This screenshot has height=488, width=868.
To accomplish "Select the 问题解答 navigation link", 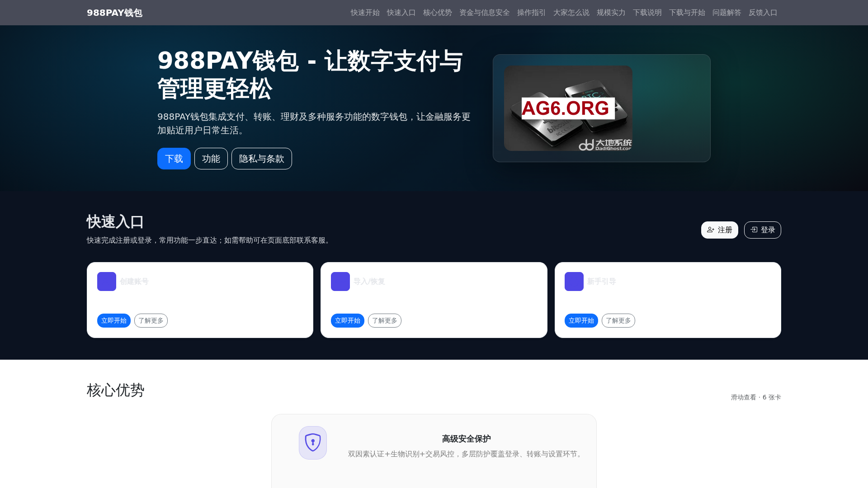I will tap(727, 13).
